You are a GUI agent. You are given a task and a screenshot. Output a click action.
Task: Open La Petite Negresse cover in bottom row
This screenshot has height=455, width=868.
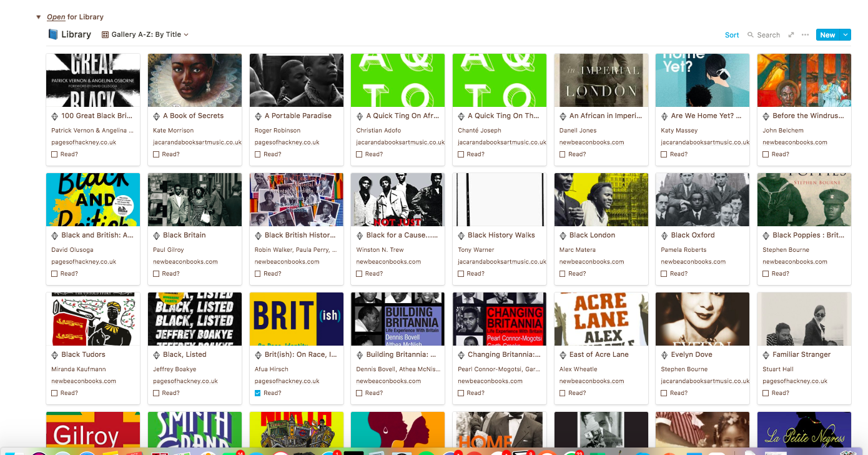tap(804, 430)
